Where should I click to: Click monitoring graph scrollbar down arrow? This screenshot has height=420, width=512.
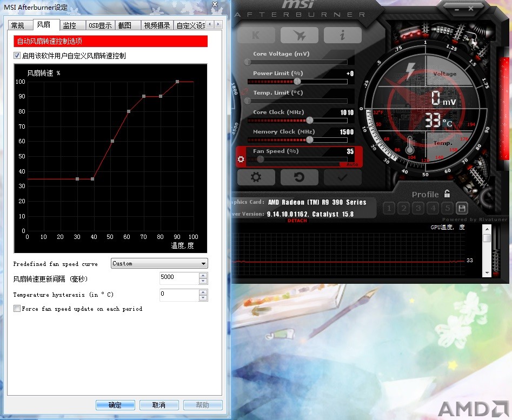tap(487, 273)
